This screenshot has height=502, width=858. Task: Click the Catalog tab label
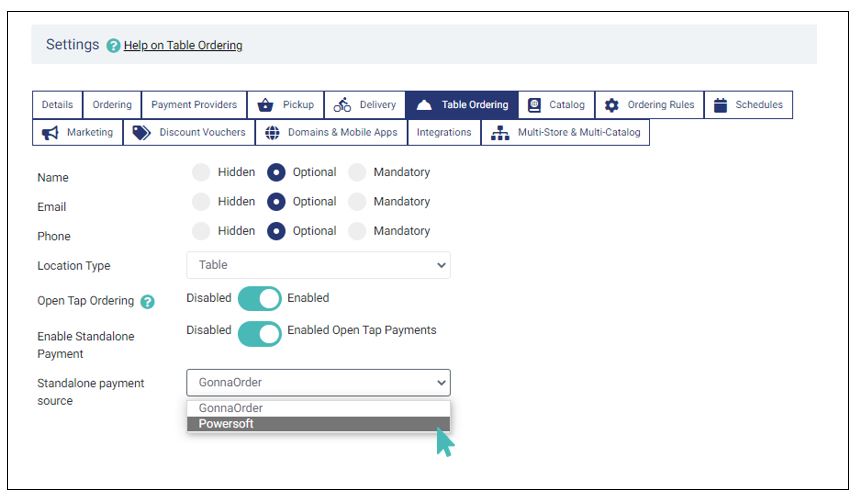[567, 105]
